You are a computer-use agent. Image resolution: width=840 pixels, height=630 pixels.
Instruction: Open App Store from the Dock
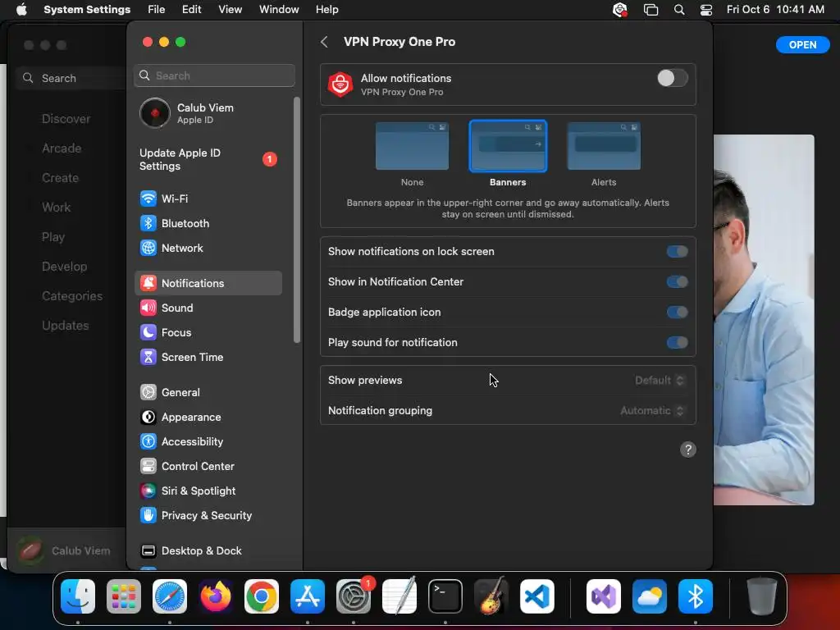308,596
